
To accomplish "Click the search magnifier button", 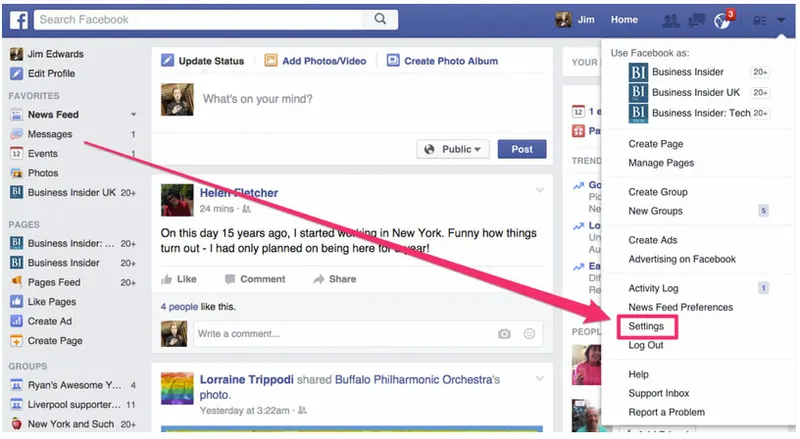I will (380, 19).
